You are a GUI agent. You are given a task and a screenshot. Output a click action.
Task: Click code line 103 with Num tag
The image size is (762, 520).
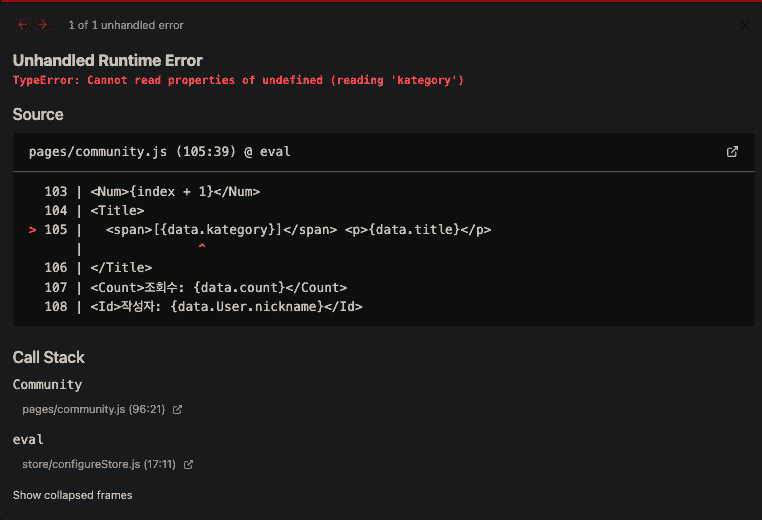point(175,192)
